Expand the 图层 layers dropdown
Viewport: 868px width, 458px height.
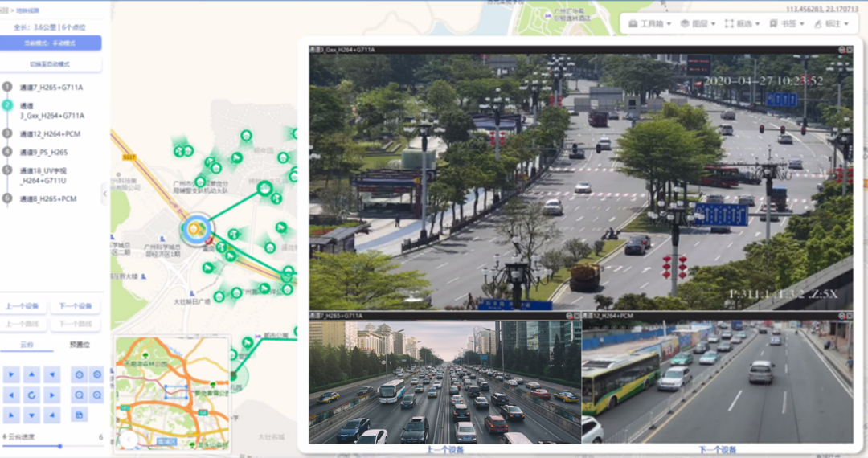(698, 24)
